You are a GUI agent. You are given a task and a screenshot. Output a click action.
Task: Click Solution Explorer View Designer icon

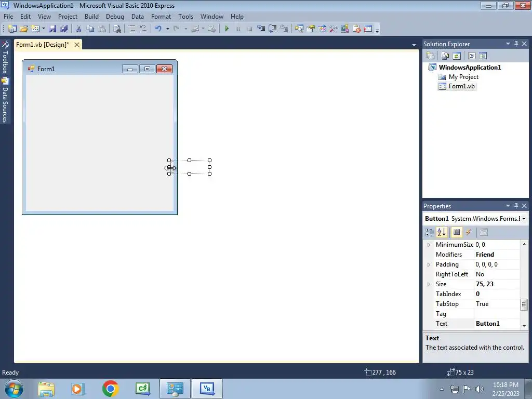tap(483, 56)
